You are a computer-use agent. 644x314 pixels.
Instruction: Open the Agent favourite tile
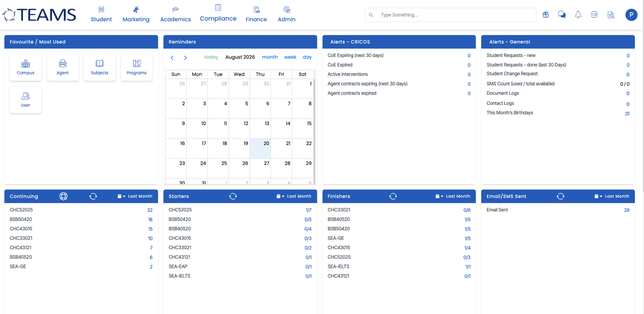point(63,68)
